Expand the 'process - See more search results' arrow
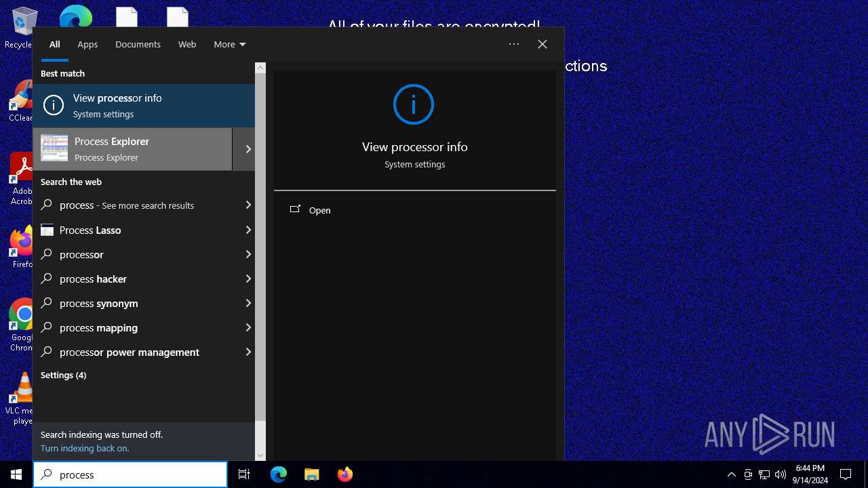The width and height of the screenshot is (868, 488). (248, 205)
